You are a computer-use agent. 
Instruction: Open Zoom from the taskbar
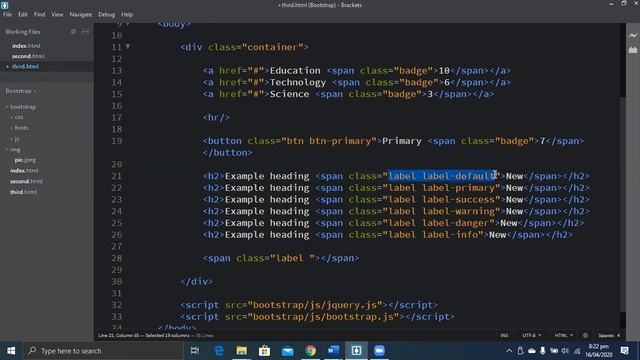[379, 351]
